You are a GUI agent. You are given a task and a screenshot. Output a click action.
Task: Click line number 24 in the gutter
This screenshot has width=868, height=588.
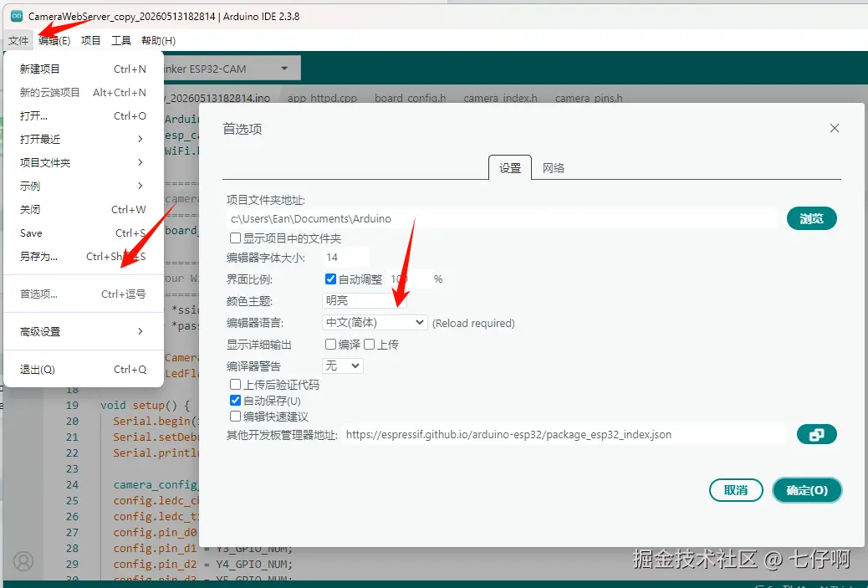coord(72,485)
